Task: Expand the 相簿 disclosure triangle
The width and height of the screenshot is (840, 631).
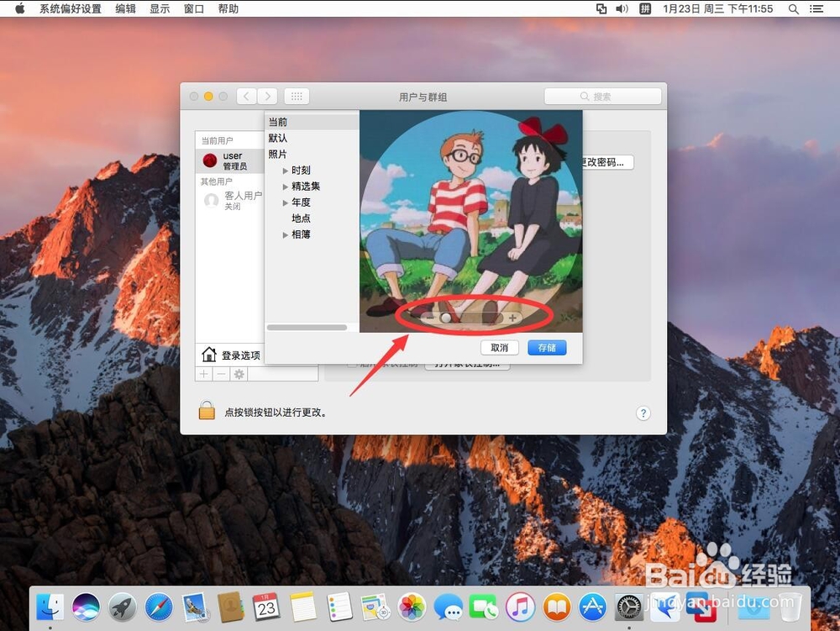Action: pyautogui.click(x=286, y=235)
